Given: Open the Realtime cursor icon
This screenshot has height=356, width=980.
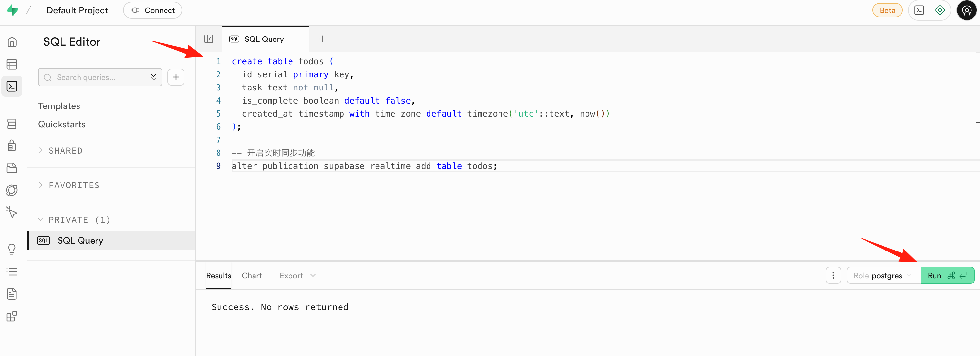Looking at the screenshot, I should (12, 212).
